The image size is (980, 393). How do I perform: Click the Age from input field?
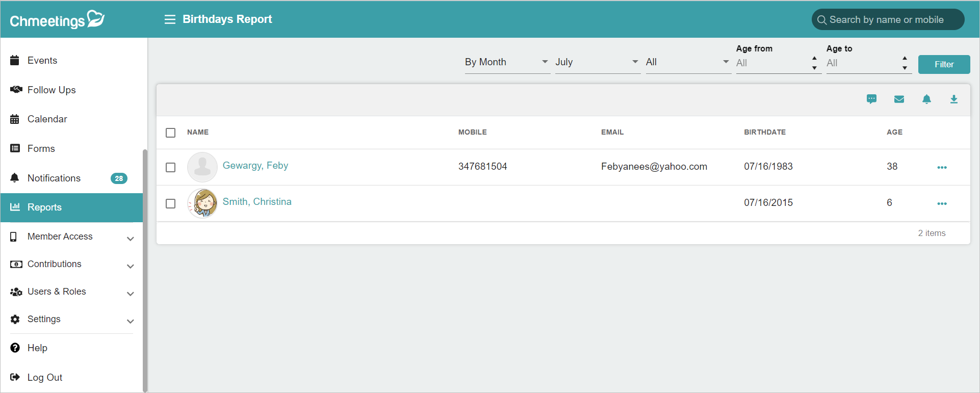pos(773,63)
